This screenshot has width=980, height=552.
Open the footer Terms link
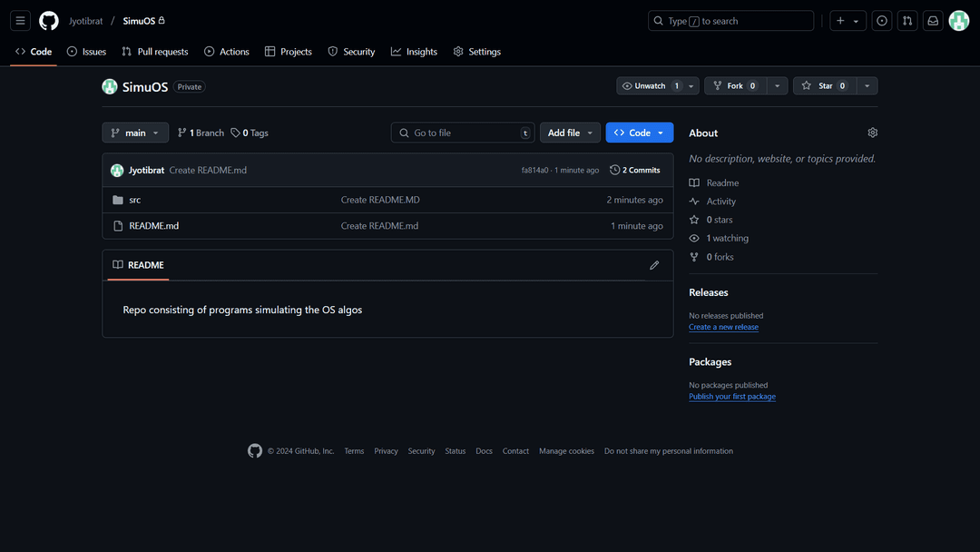pos(354,450)
